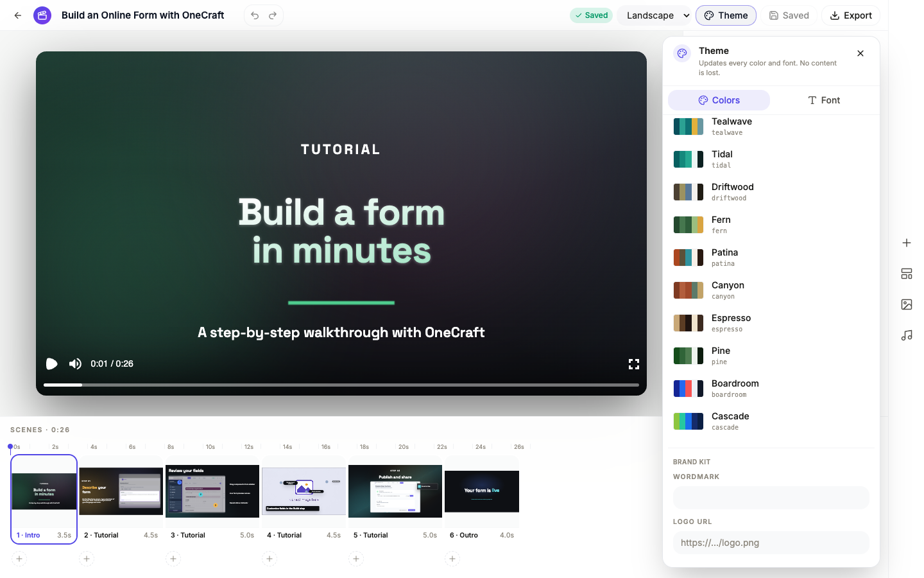Enter fullscreen preview mode
Viewport: 924px width, 578px height.
[634, 364]
